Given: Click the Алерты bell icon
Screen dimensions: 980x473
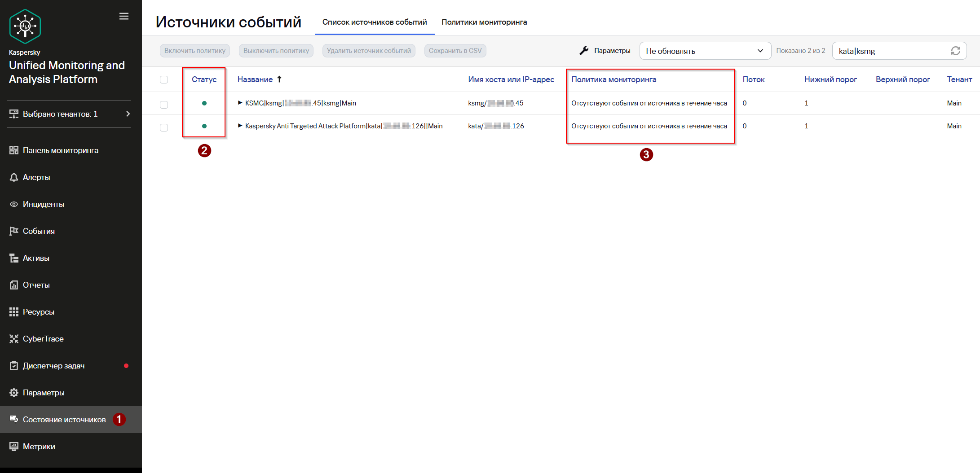Looking at the screenshot, I should pyautogui.click(x=14, y=177).
